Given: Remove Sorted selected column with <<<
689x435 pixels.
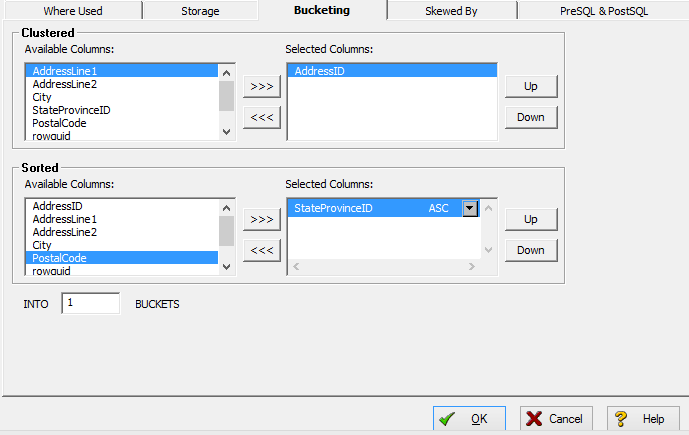Looking at the screenshot, I should tap(262, 250).
